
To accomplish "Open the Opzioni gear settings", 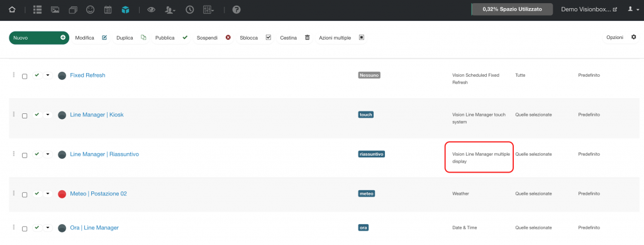I will 621,37.
